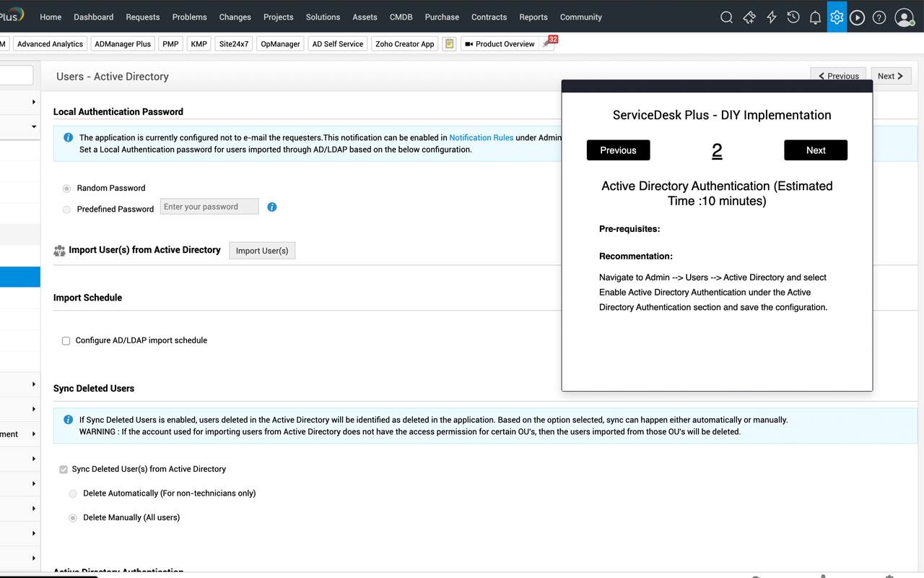This screenshot has height=578, width=924.
Task: Open the help question mark icon
Action: point(879,17)
